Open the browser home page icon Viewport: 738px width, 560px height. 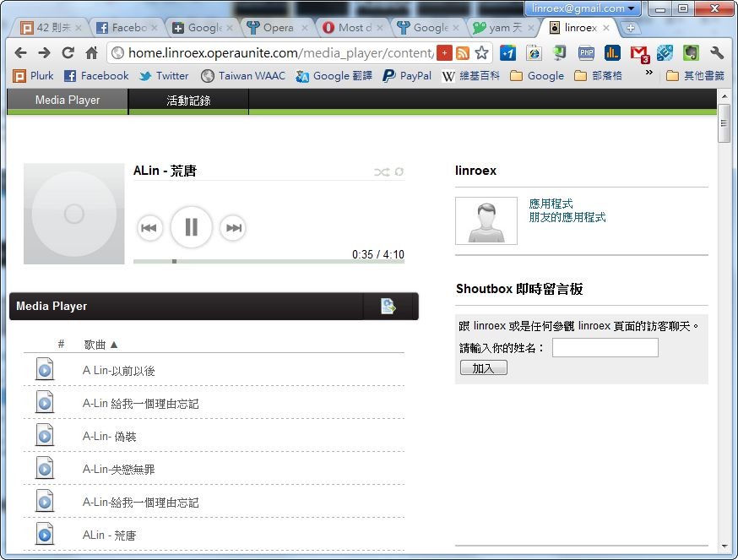pyautogui.click(x=92, y=52)
